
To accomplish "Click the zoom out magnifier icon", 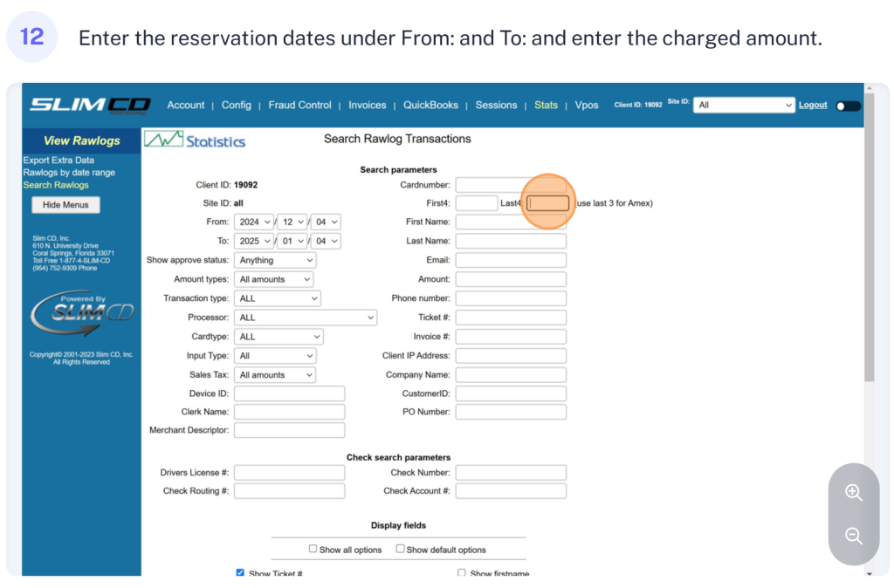I will pyautogui.click(x=854, y=536).
